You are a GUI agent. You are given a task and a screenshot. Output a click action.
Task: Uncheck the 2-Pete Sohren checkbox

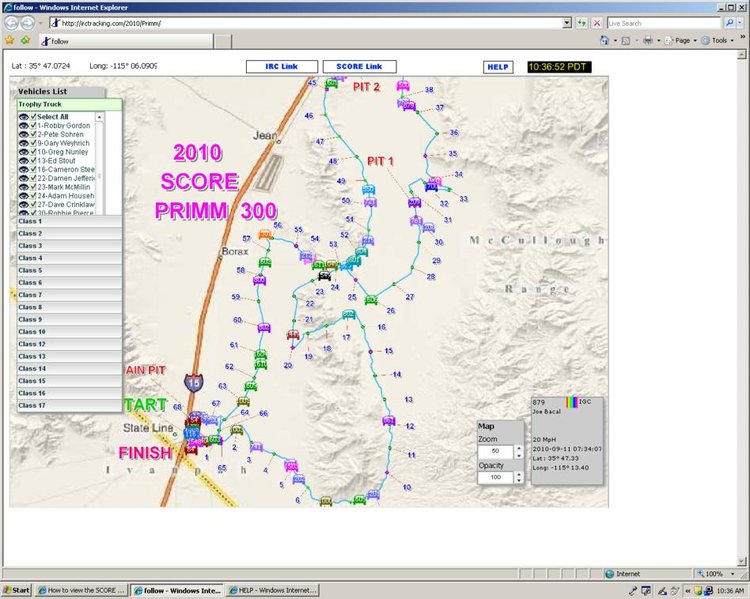coord(33,134)
